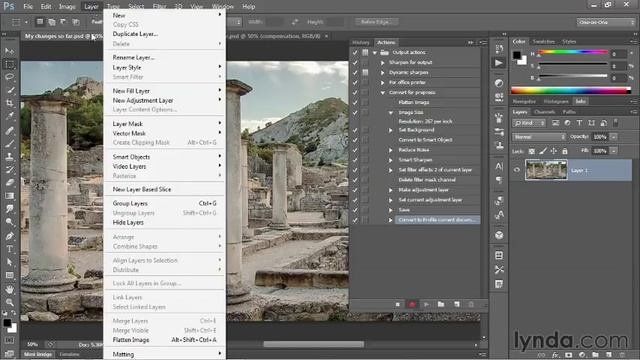Lock layer position icon
The image size is (640, 360).
[553, 151]
